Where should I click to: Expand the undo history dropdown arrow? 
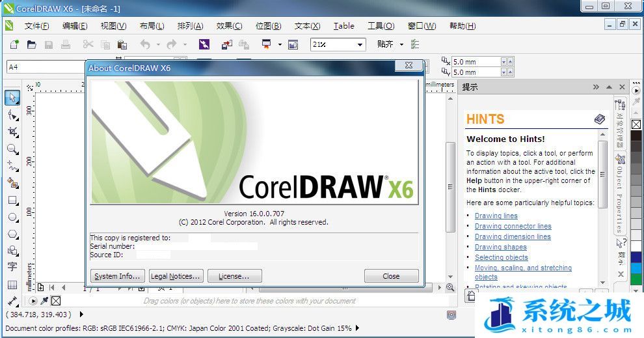[x=158, y=44]
